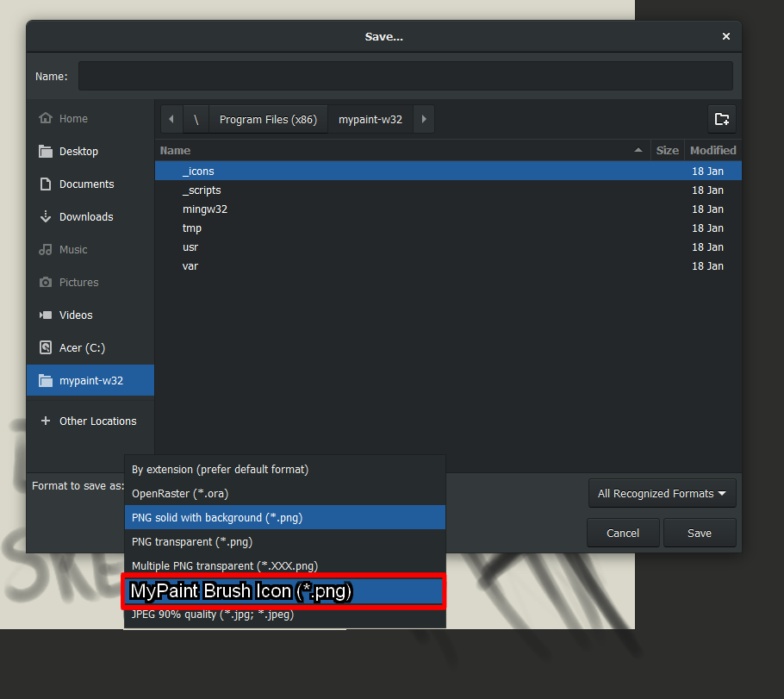The width and height of the screenshot is (784, 699).
Task: Create a new folder with folder-plus icon
Action: click(721, 119)
